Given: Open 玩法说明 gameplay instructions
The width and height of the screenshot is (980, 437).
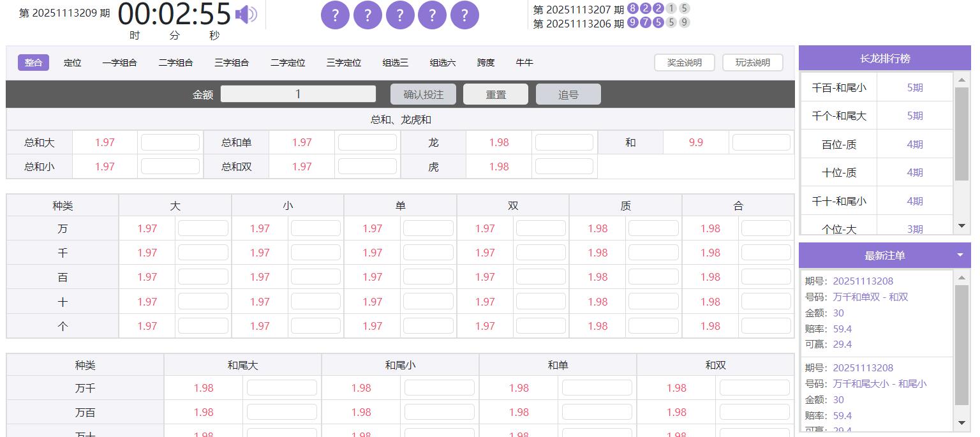Looking at the screenshot, I should (x=752, y=63).
